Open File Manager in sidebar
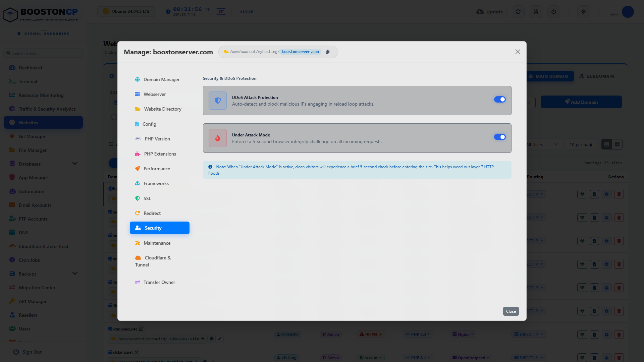The height and width of the screenshot is (362, 644). (x=43, y=150)
